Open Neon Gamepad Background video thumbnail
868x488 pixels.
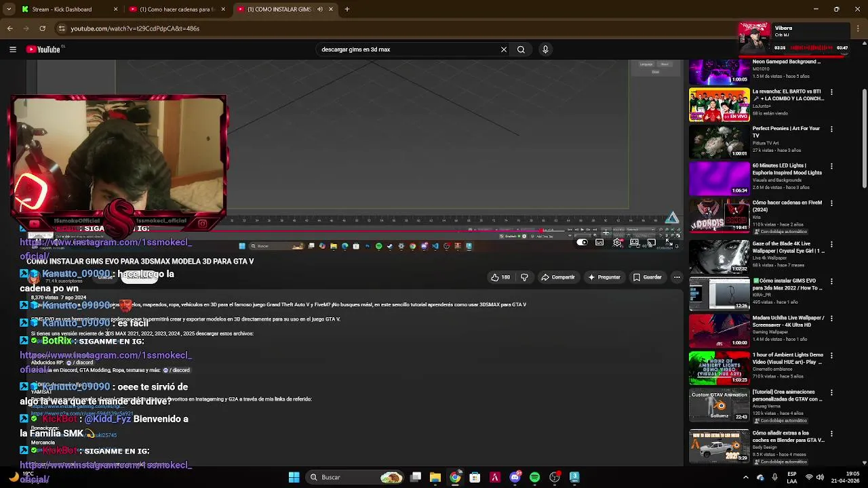click(x=719, y=71)
